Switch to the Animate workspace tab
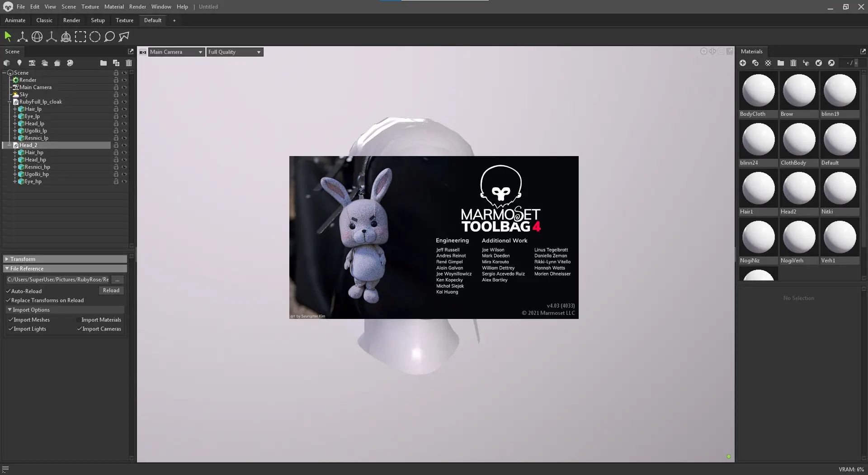The height and width of the screenshot is (475, 868). point(15,20)
